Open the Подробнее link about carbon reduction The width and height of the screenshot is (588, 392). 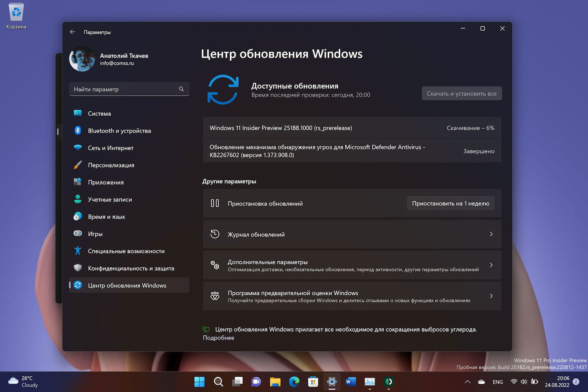point(218,338)
